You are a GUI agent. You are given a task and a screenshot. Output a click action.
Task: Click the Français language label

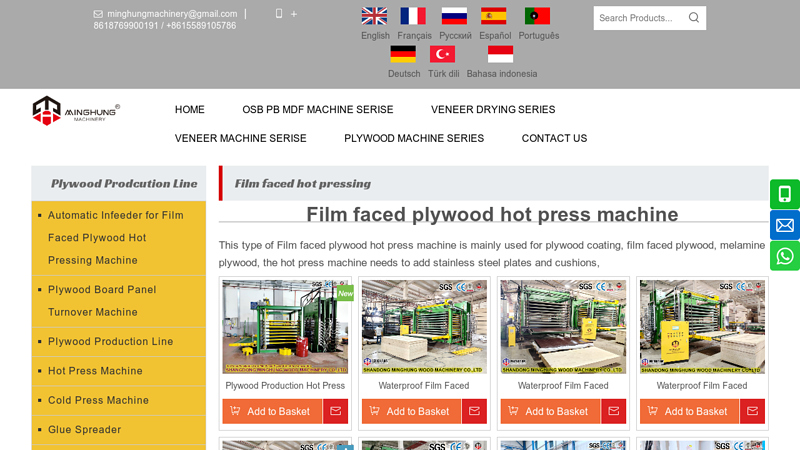(x=414, y=36)
